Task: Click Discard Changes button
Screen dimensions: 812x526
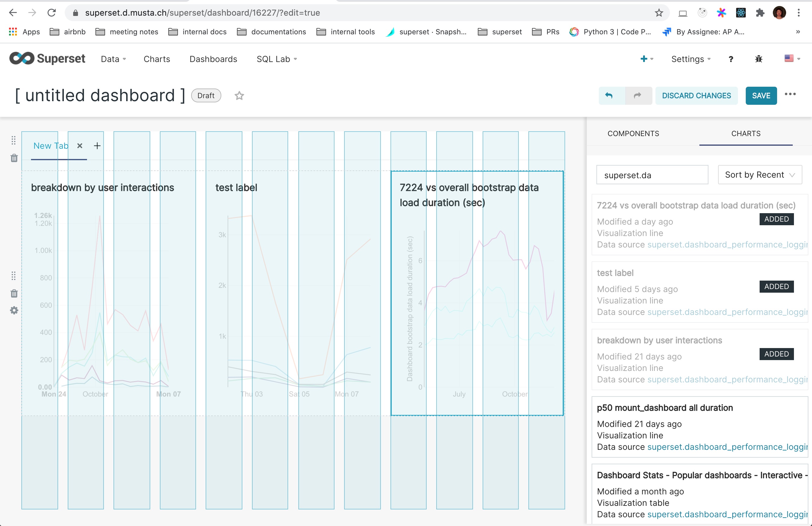Action: pyautogui.click(x=696, y=96)
